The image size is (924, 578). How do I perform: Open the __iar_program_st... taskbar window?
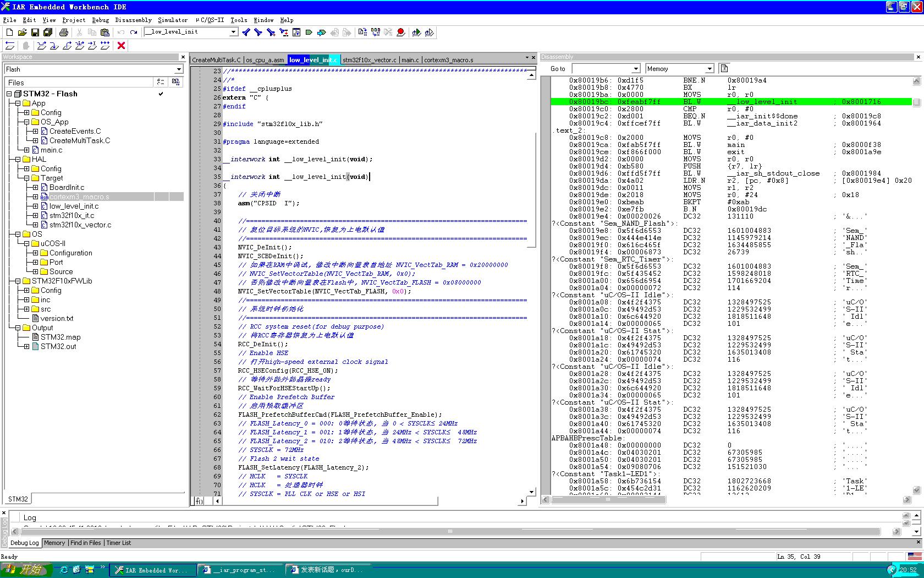(x=239, y=570)
